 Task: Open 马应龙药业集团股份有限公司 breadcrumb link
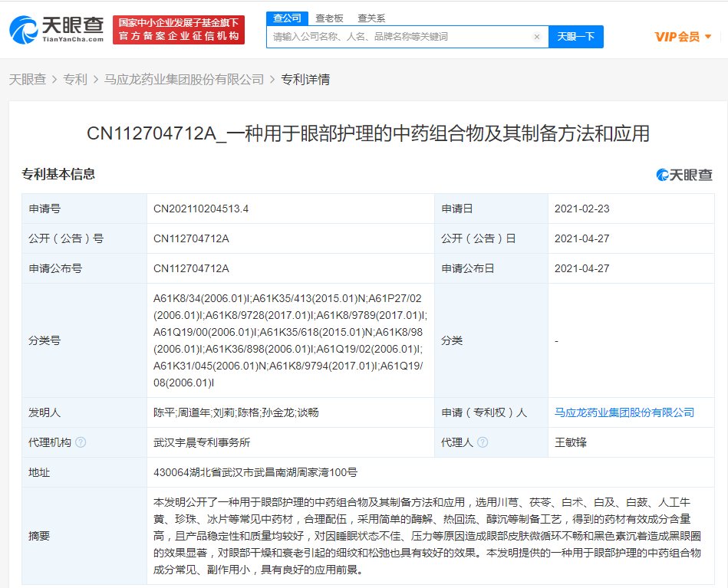point(184,80)
